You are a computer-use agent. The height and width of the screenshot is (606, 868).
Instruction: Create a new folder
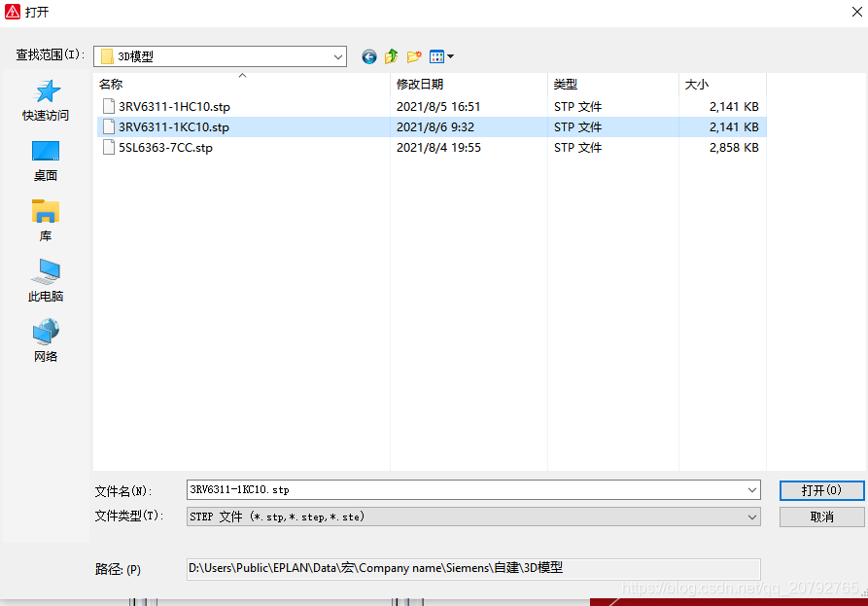point(414,57)
